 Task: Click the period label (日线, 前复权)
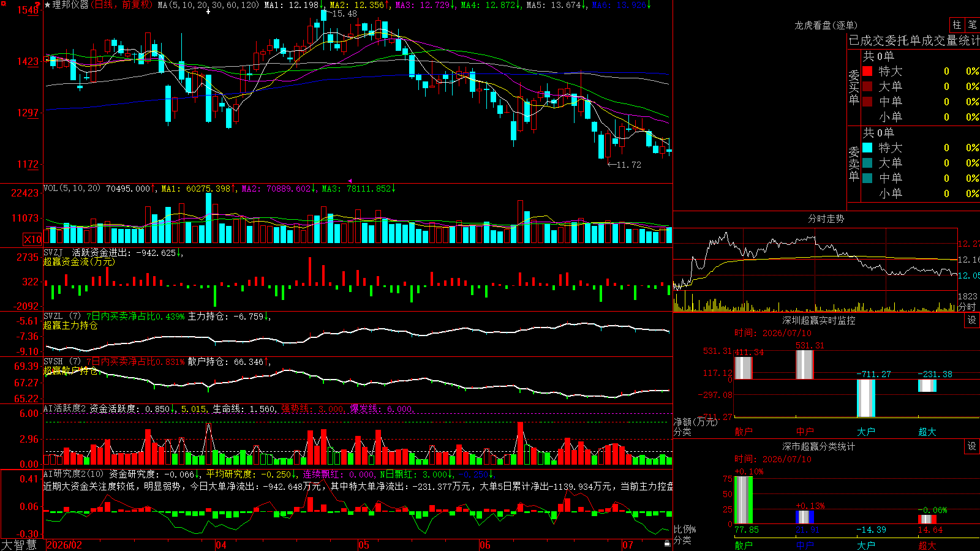[123, 5]
